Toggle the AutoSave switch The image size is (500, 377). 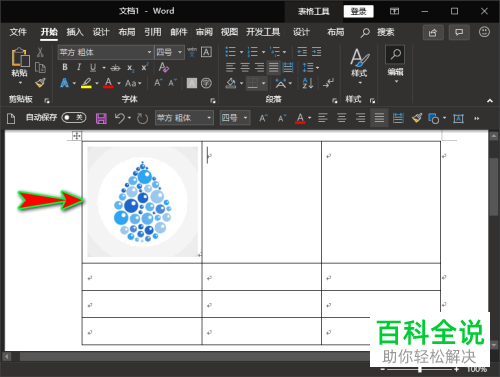pyautogui.click(x=74, y=117)
